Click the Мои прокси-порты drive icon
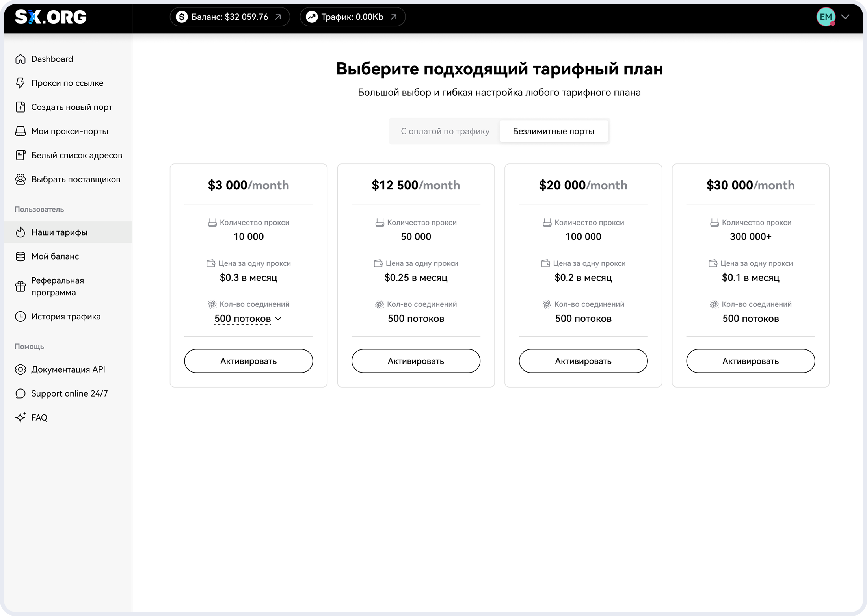The image size is (867, 616). click(20, 131)
